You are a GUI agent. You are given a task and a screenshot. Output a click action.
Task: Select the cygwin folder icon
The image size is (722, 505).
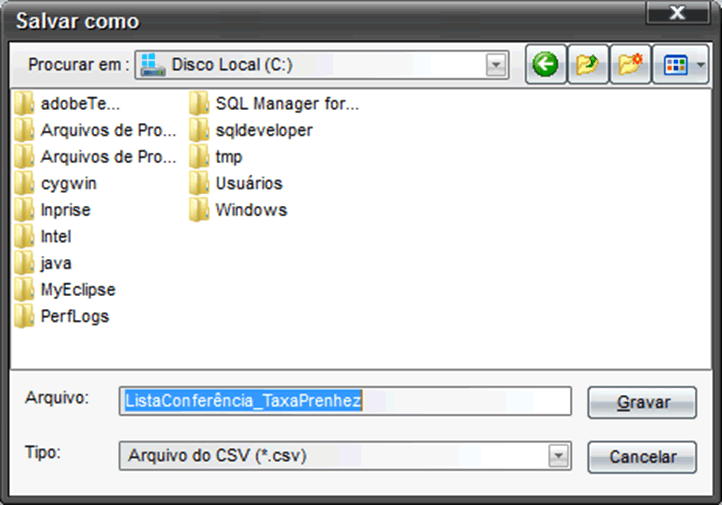[24, 183]
